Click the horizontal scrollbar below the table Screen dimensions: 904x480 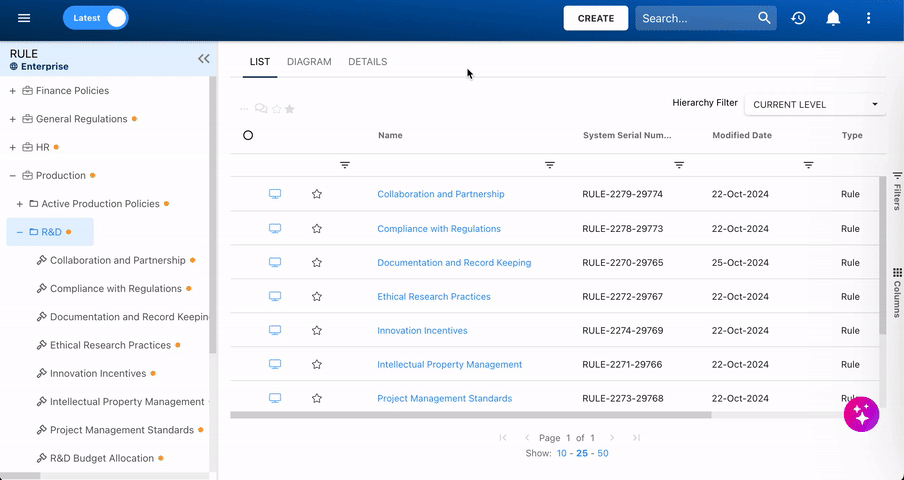coord(470,414)
